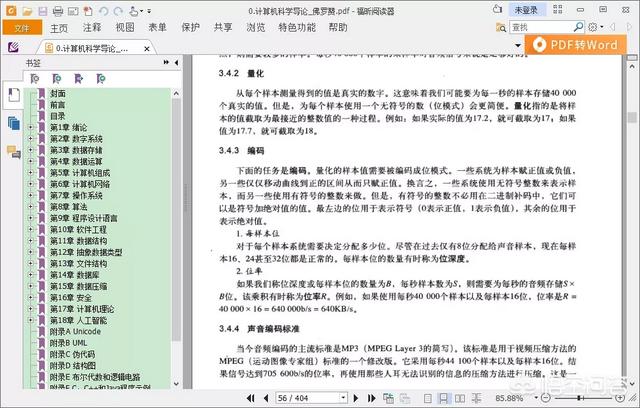The width and height of the screenshot is (640, 408).
Task: Expand the 第3章 数据存储 bookmark node
Action: (30, 150)
